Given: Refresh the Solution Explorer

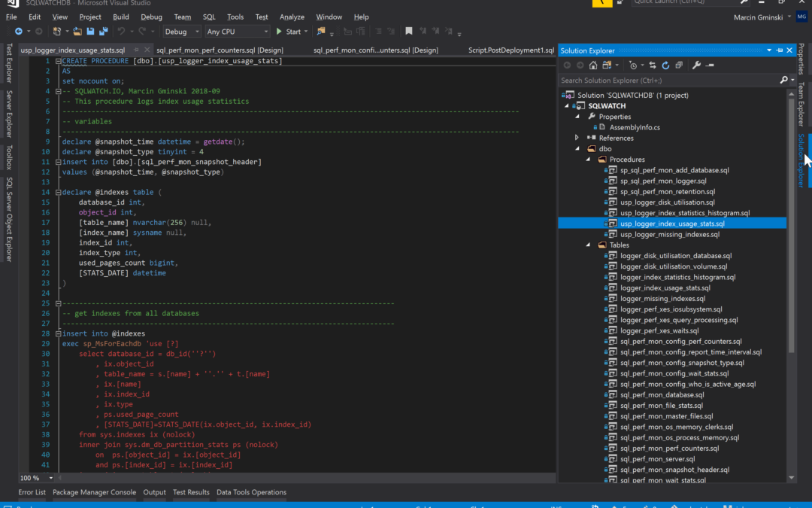Looking at the screenshot, I should coord(666,65).
